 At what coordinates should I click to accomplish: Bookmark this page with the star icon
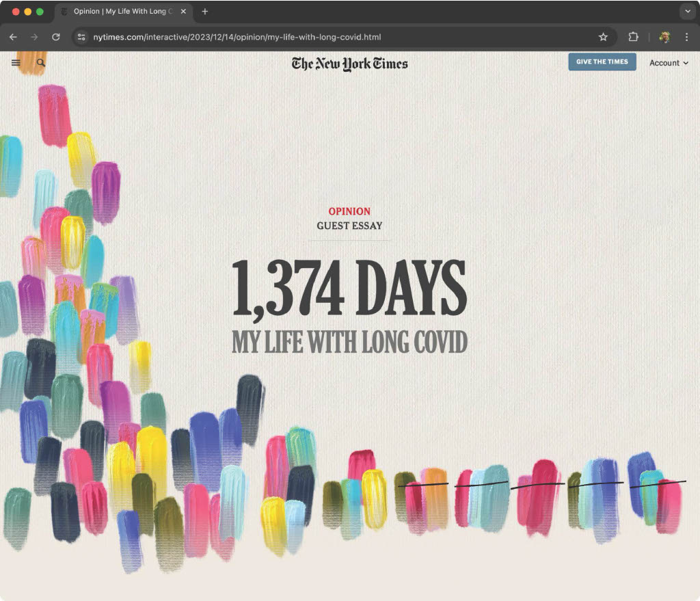click(603, 37)
